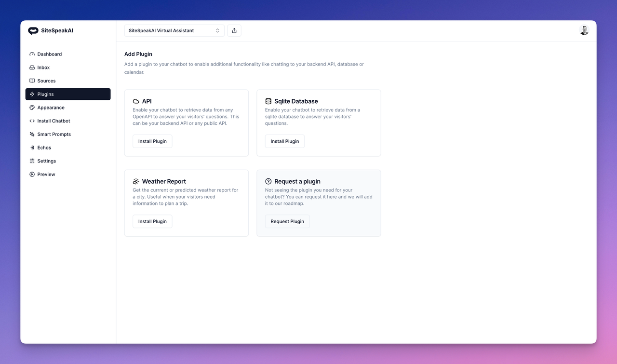The image size is (617, 364).
Task: Click the API cloud icon
Action: point(136,101)
